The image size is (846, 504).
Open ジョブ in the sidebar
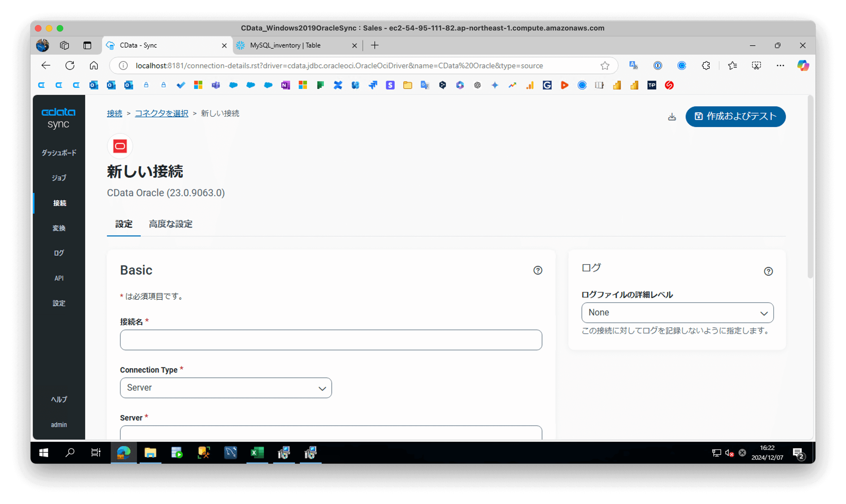tap(59, 178)
